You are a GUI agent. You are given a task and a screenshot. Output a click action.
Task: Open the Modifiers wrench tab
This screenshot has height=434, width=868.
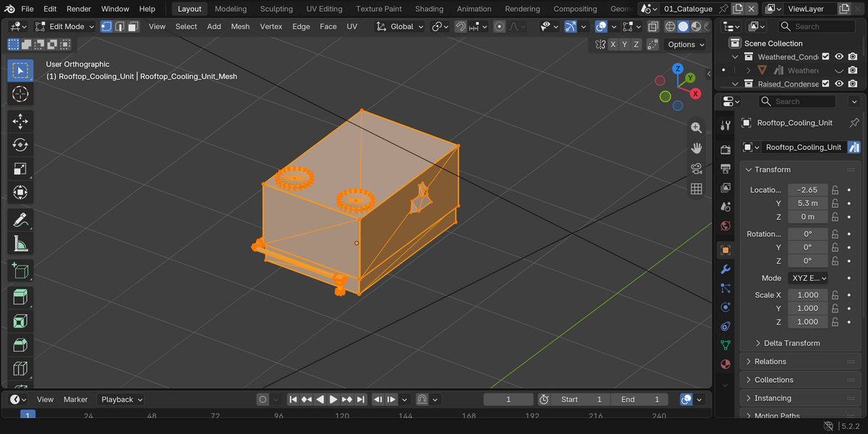pos(726,269)
